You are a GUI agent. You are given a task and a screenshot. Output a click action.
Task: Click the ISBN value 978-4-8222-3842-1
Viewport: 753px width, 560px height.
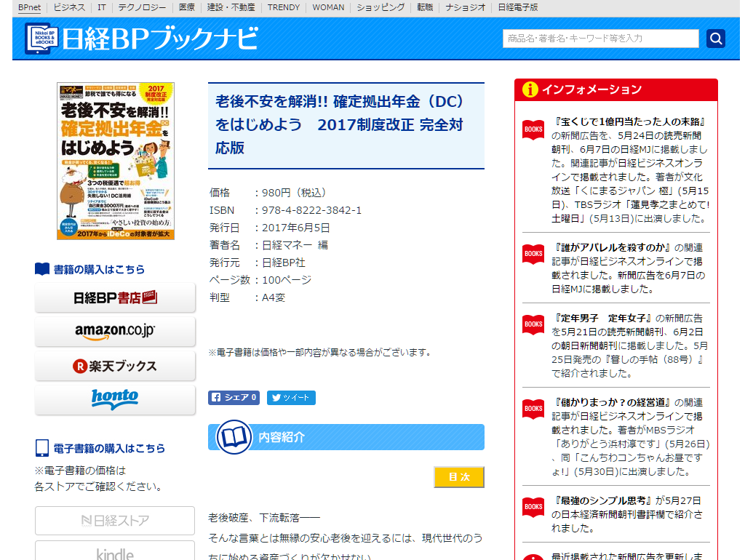click(x=311, y=210)
